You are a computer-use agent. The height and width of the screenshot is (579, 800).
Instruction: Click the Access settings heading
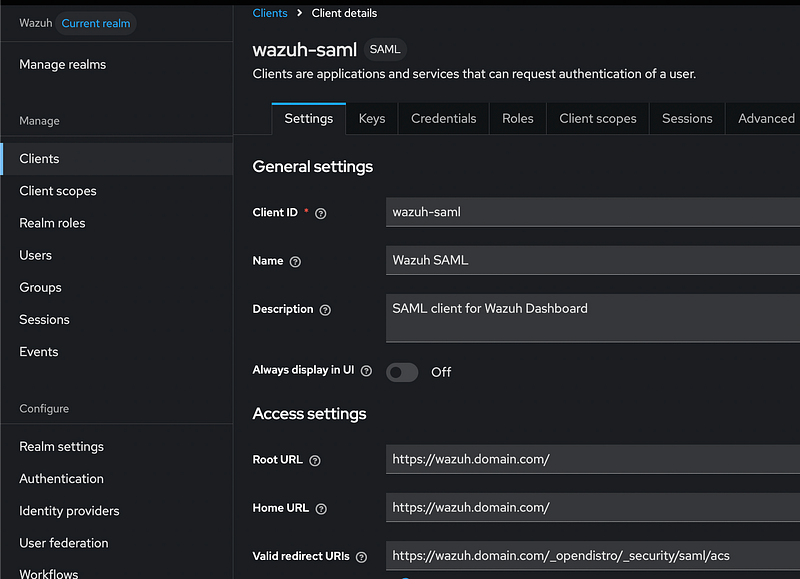click(x=310, y=414)
